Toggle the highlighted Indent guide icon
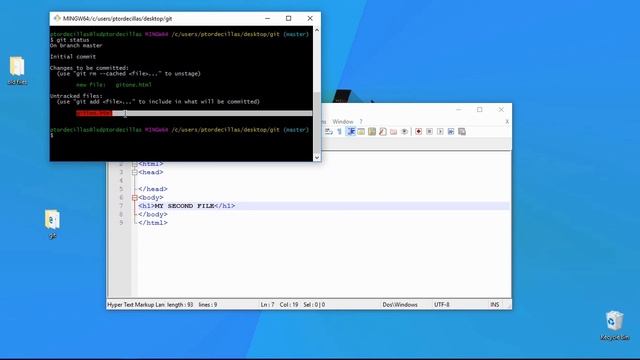Image resolution: width=640 pixels, height=360 pixels. (351, 131)
